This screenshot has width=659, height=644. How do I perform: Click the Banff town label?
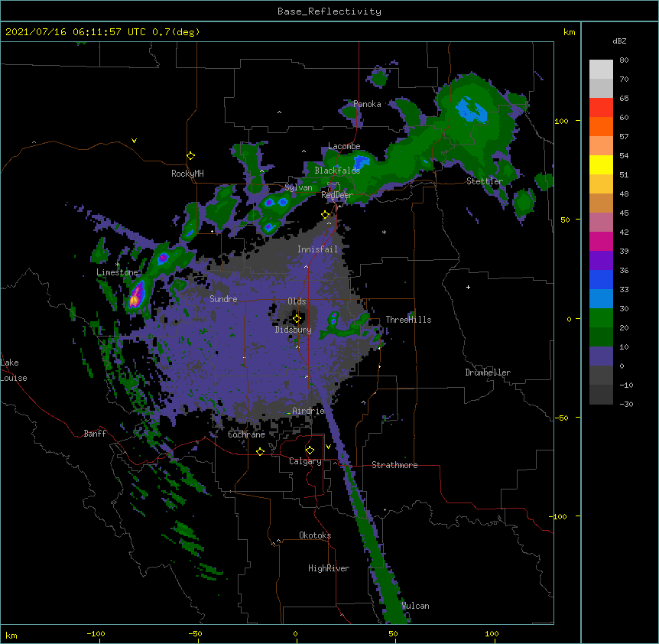95,434
